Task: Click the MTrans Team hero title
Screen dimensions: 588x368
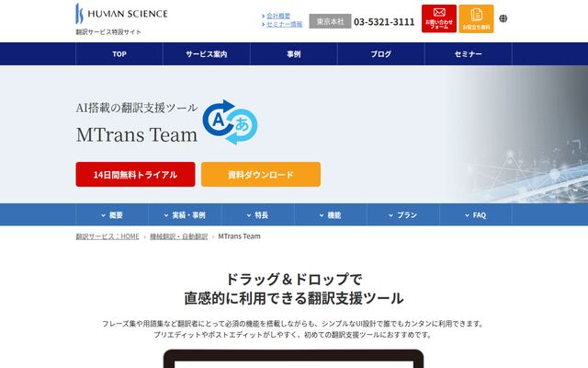Action: click(137, 134)
